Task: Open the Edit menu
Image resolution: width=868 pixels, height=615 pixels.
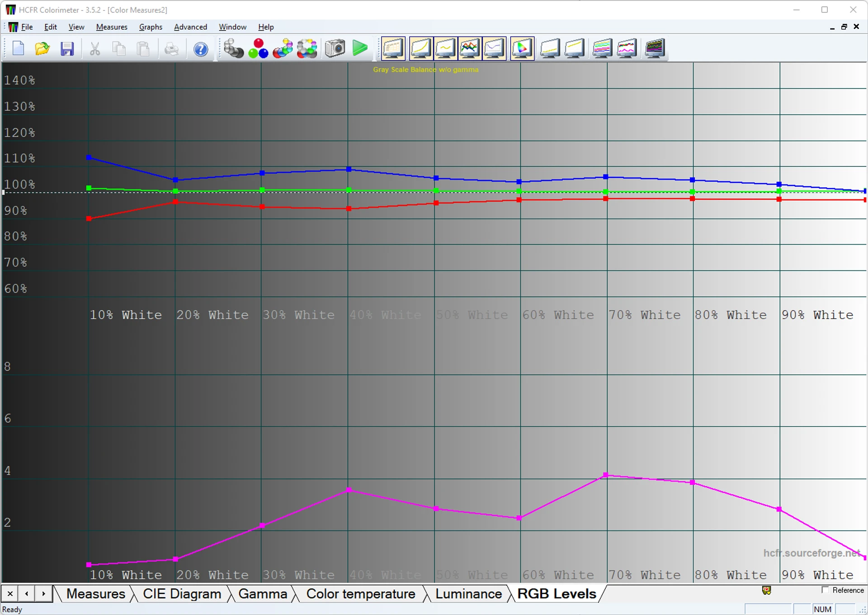Action: coord(51,27)
